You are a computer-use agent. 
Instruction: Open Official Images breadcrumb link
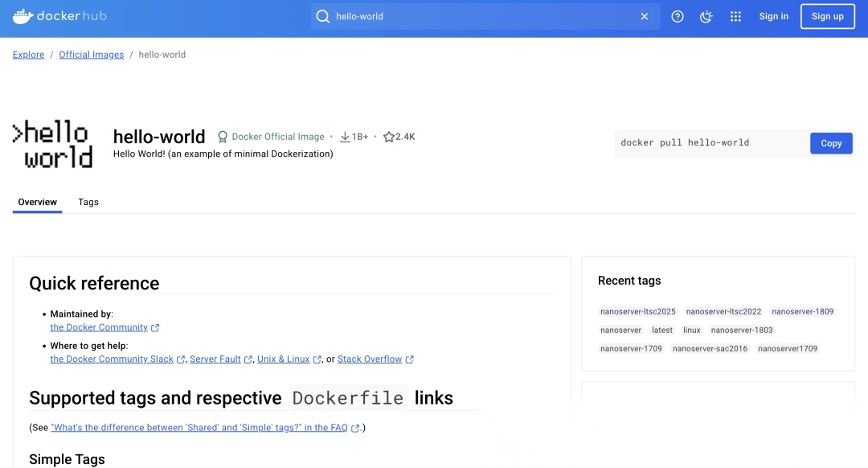pos(92,55)
